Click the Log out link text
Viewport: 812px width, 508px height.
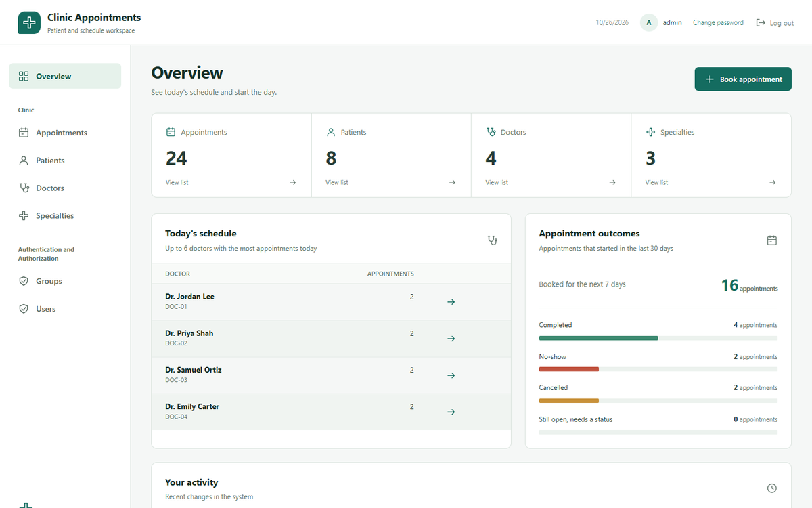pos(782,23)
